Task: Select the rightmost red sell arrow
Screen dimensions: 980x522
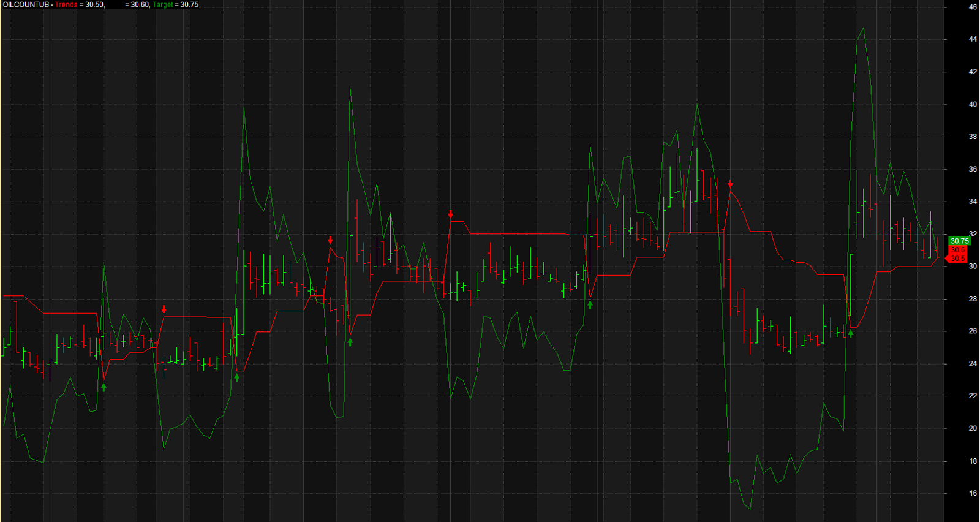Action: (x=730, y=184)
